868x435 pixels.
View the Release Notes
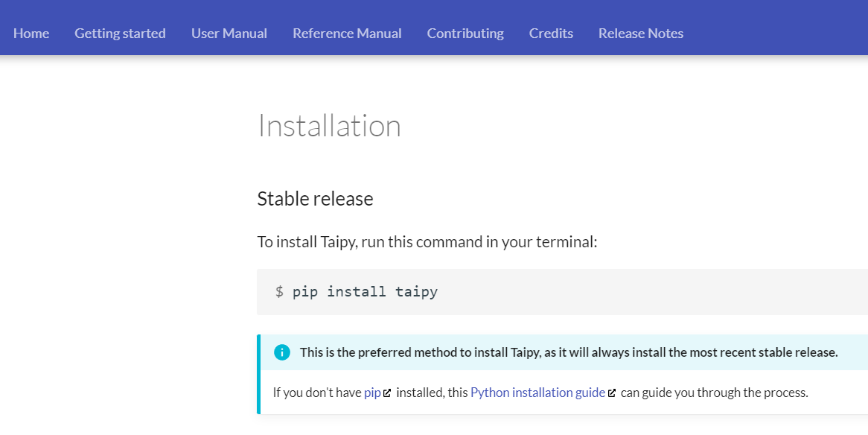coord(640,33)
